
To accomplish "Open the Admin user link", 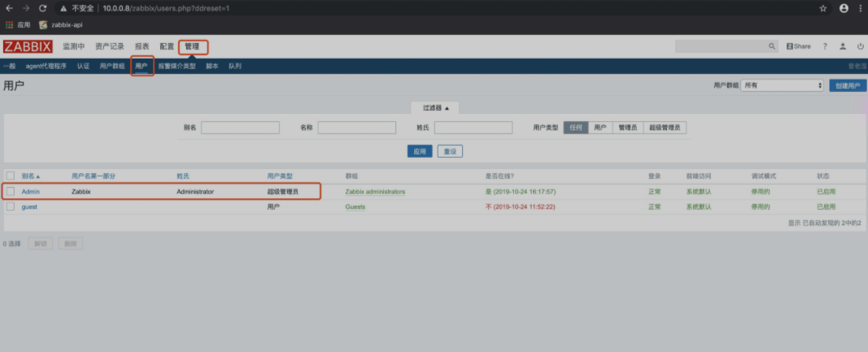I will (x=30, y=192).
